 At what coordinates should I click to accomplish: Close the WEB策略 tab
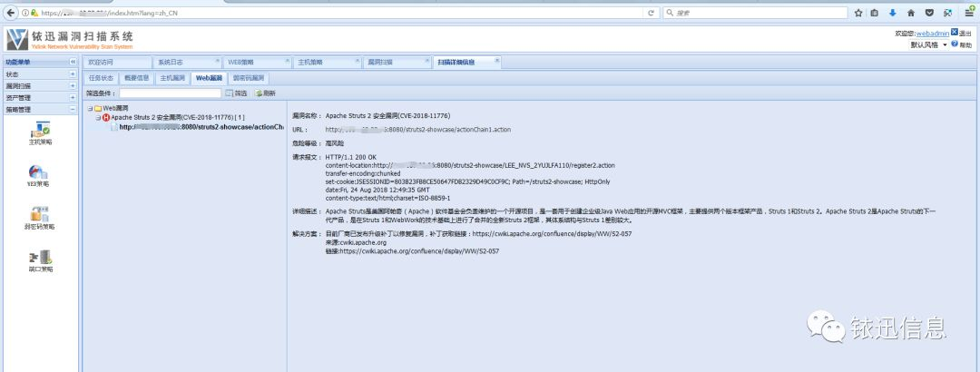[288, 62]
